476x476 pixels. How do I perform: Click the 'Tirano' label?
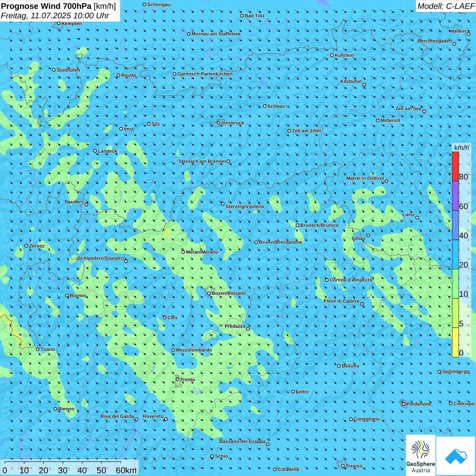pyautogui.click(x=48, y=349)
